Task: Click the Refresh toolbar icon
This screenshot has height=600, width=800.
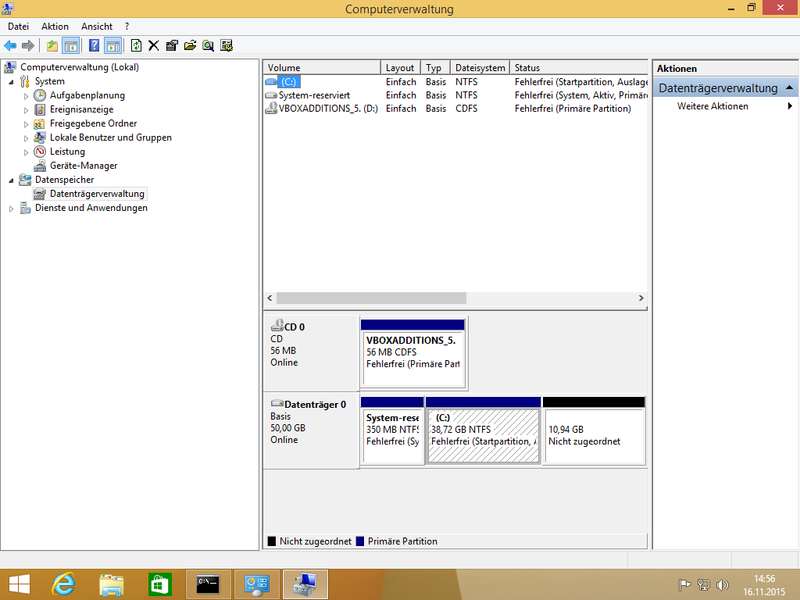Action: (x=136, y=46)
